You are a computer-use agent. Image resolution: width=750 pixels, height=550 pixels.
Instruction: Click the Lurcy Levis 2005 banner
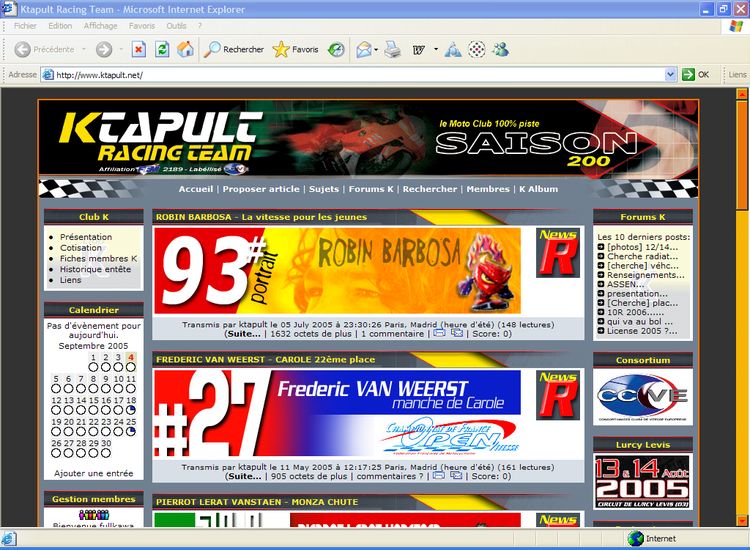(x=642, y=482)
